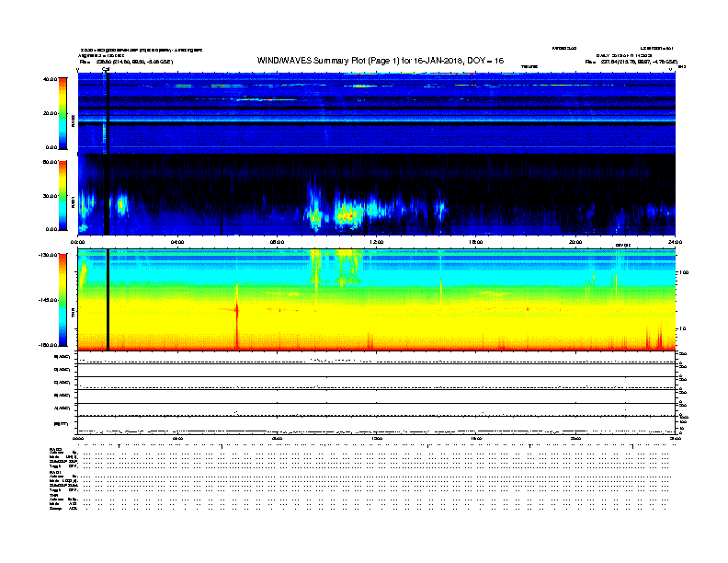Image resolution: width=728 pixels, height=563 pixels.
Task: Click the 12:00 tick label under RAD1 panel
Action: [377, 242]
